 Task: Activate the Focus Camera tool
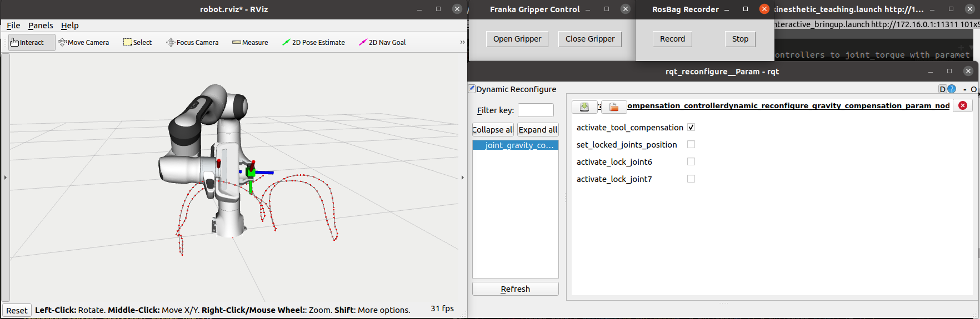192,43
